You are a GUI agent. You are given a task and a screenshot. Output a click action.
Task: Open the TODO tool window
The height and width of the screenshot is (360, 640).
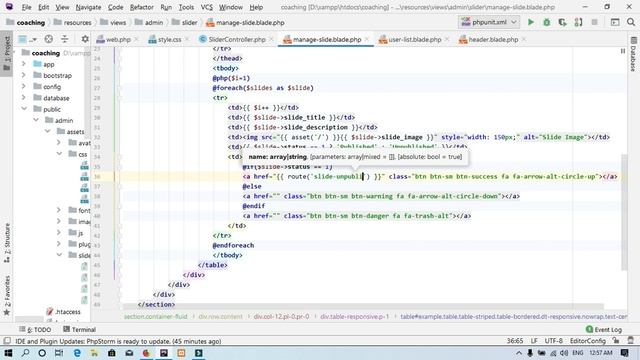point(36,329)
